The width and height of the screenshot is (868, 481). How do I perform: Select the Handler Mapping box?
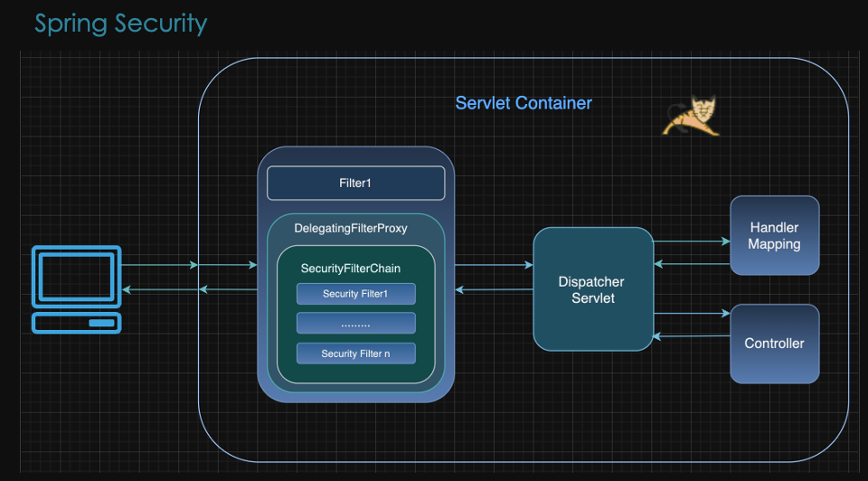coord(774,236)
